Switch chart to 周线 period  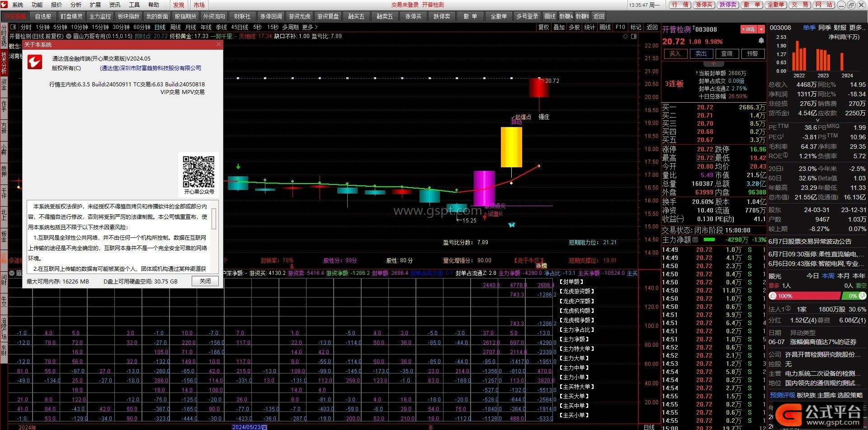pyautogui.click(x=175, y=27)
